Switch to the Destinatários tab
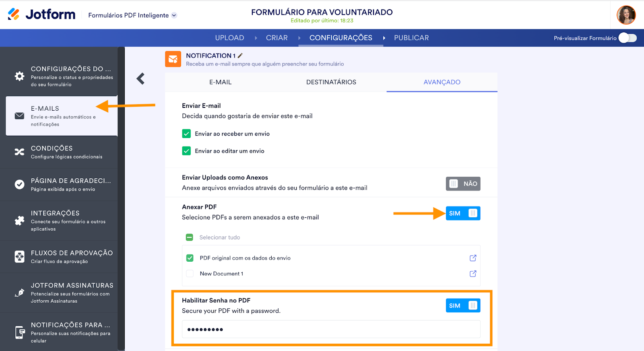The height and width of the screenshot is (351, 644). point(331,82)
